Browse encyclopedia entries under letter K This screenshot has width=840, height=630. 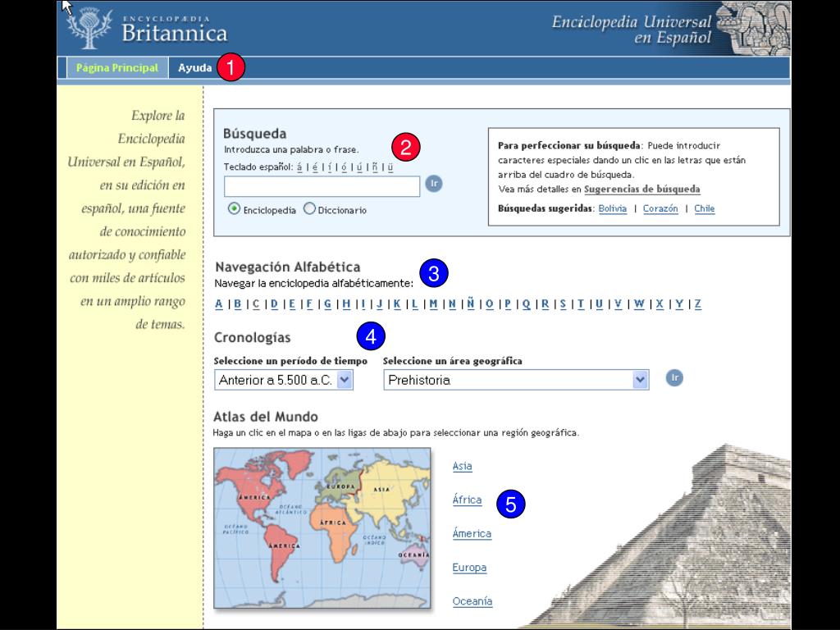tap(397, 304)
